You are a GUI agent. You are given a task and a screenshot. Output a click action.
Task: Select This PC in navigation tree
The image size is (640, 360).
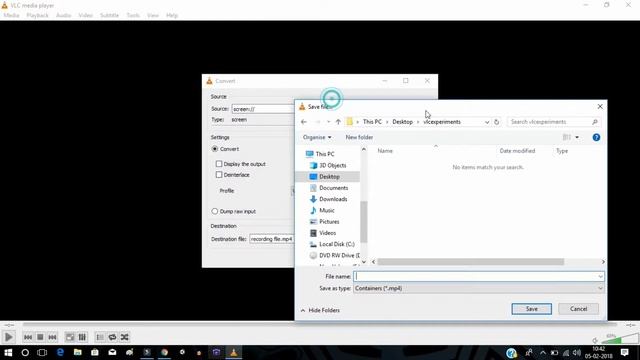(x=324, y=154)
